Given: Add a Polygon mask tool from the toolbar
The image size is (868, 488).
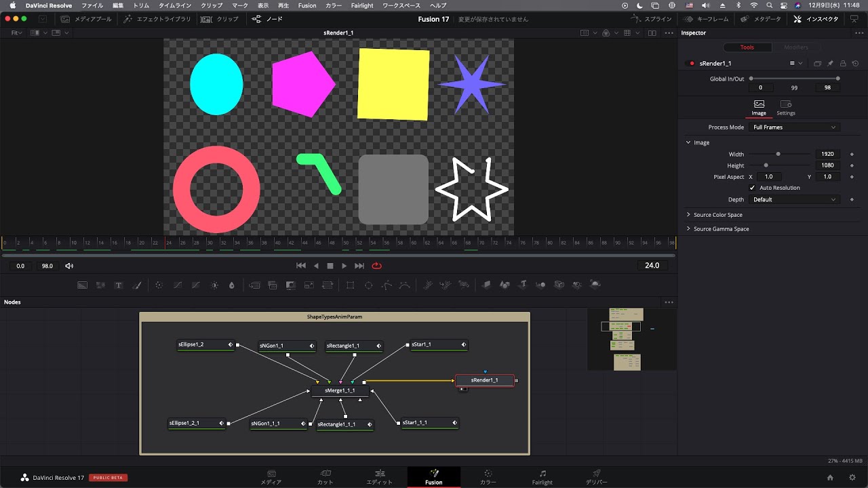Looking at the screenshot, I should 387,285.
